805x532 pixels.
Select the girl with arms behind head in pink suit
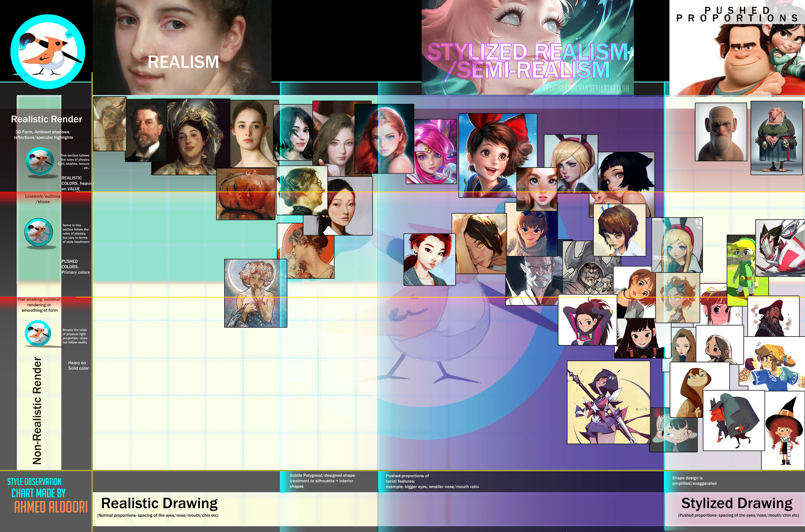(x=587, y=320)
